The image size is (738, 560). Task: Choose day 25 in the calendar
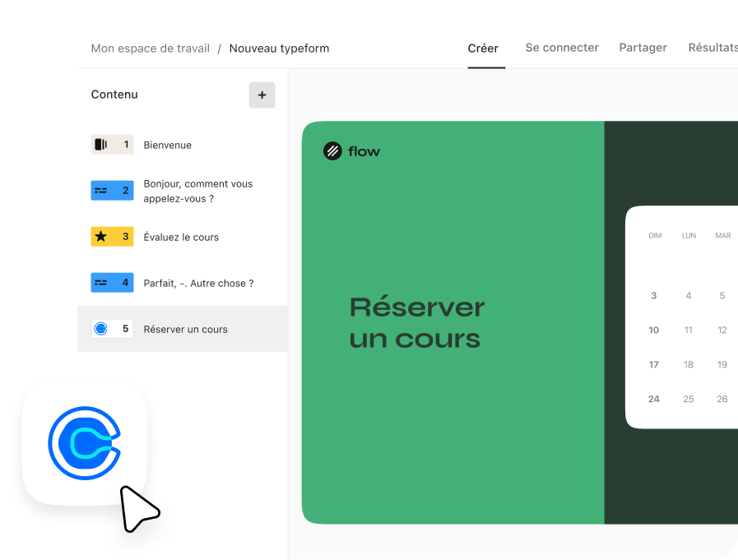[x=688, y=400]
